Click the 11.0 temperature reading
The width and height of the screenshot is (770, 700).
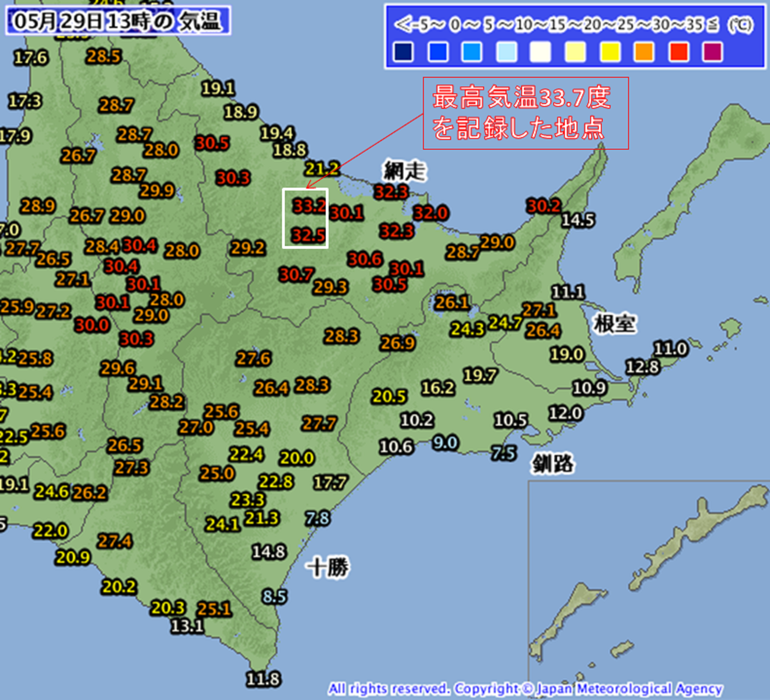tap(670, 349)
